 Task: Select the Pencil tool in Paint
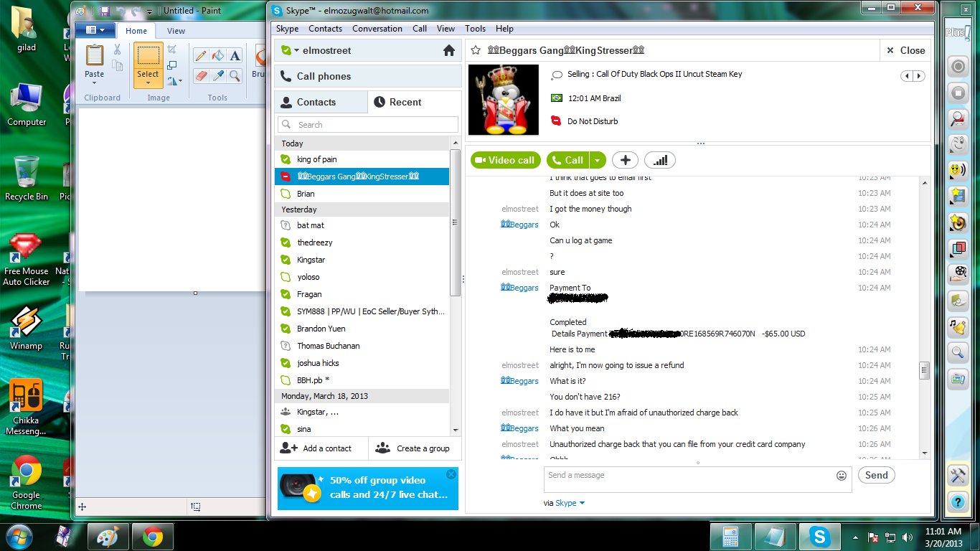click(x=201, y=55)
